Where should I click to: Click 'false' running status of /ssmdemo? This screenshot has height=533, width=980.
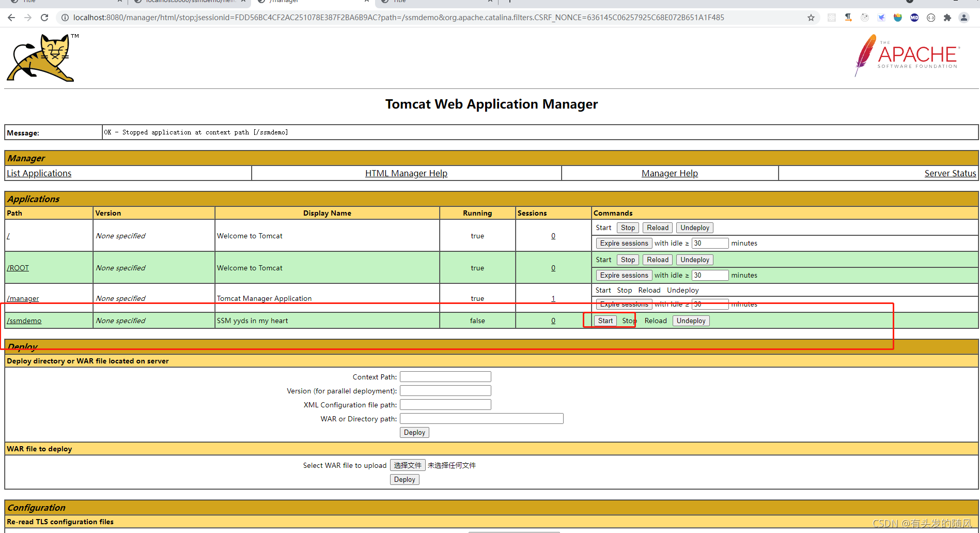(x=477, y=321)
